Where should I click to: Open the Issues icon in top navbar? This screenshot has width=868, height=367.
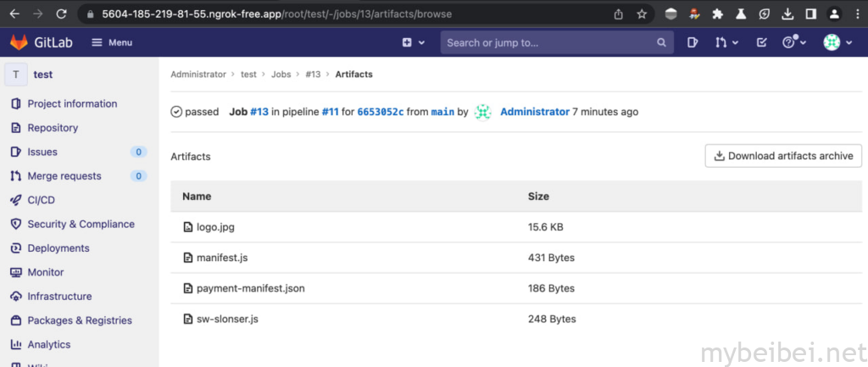693,42
